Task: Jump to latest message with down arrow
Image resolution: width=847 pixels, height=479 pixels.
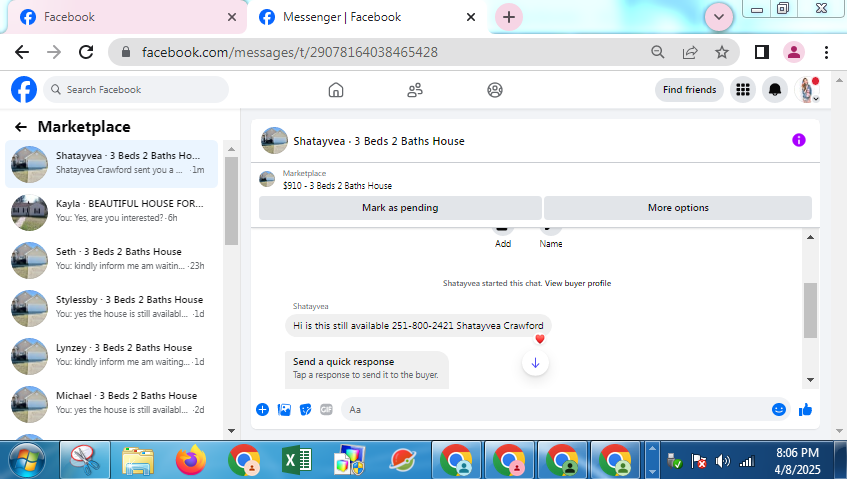Action: 535,363
